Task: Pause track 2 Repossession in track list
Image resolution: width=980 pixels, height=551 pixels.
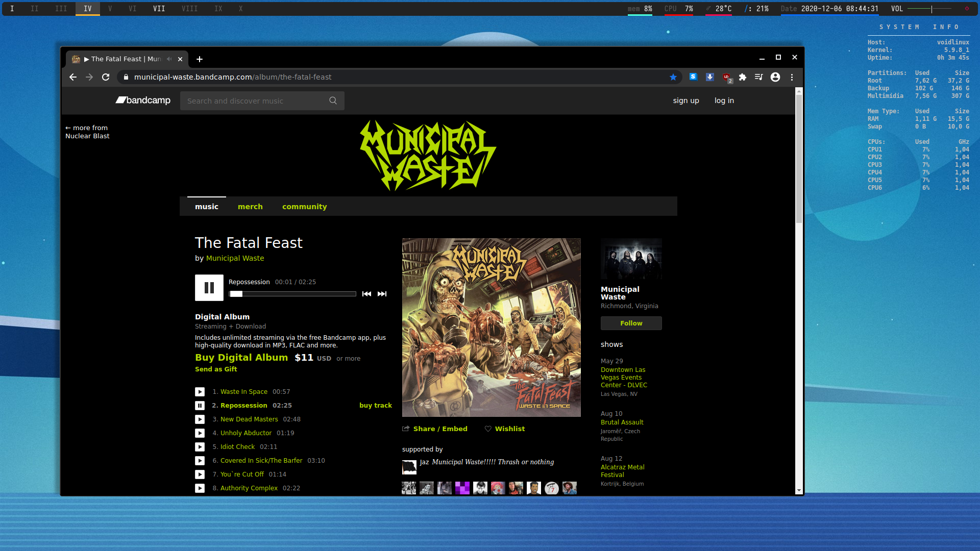Action: [x=200, y=406]
